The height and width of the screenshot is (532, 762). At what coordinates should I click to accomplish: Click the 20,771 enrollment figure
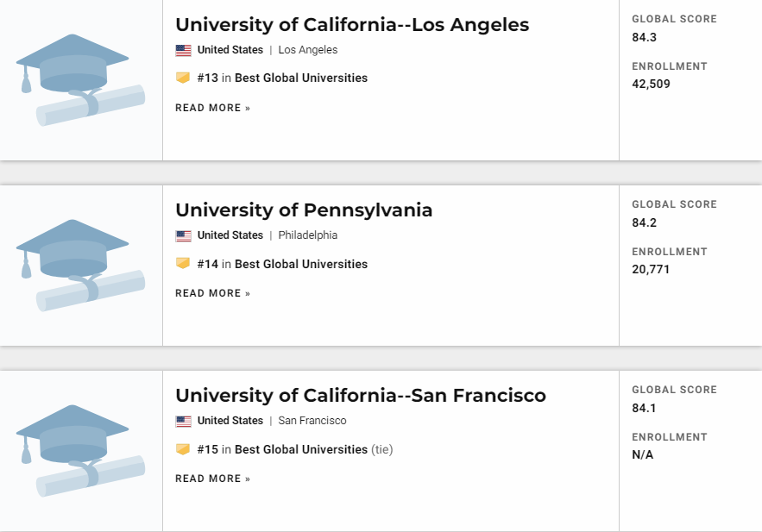[652, 269]
